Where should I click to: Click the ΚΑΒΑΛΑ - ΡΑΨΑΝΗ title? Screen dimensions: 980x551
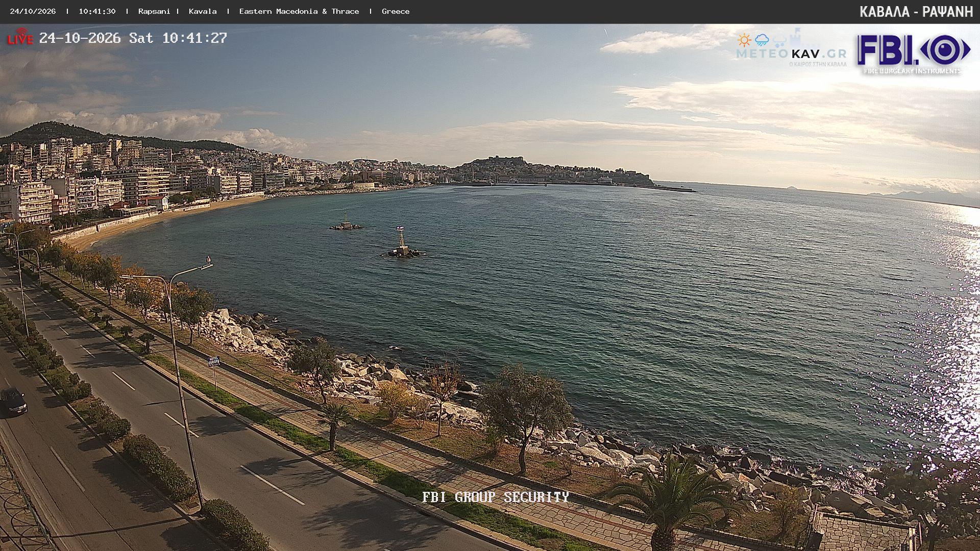coord(916,12)
